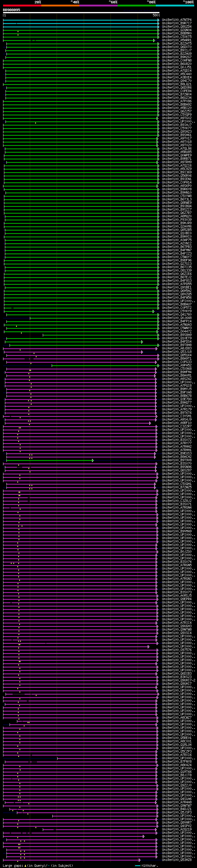Click the short green alignment bar for B9T9V8
This screenshot has height=868, width=197.
pyautogui.click(x=50, y=460)
